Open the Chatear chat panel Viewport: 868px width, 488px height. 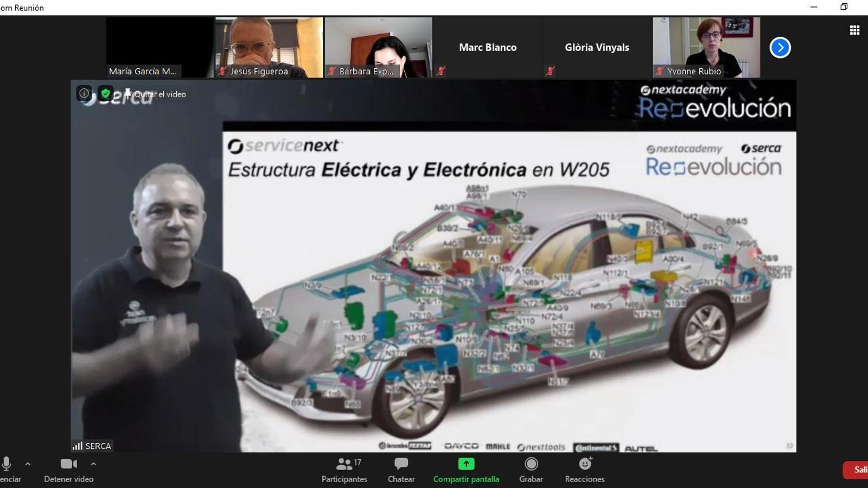(401, 470)
